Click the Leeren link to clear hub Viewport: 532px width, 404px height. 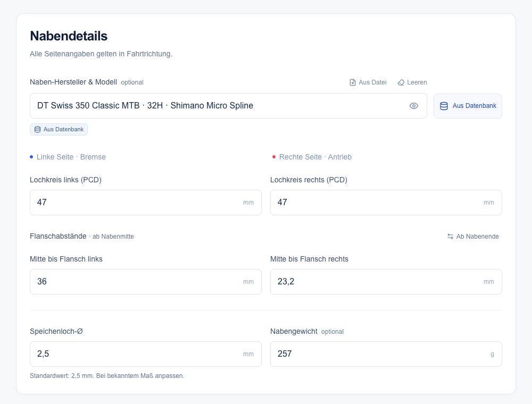click(x=412, y=82)
